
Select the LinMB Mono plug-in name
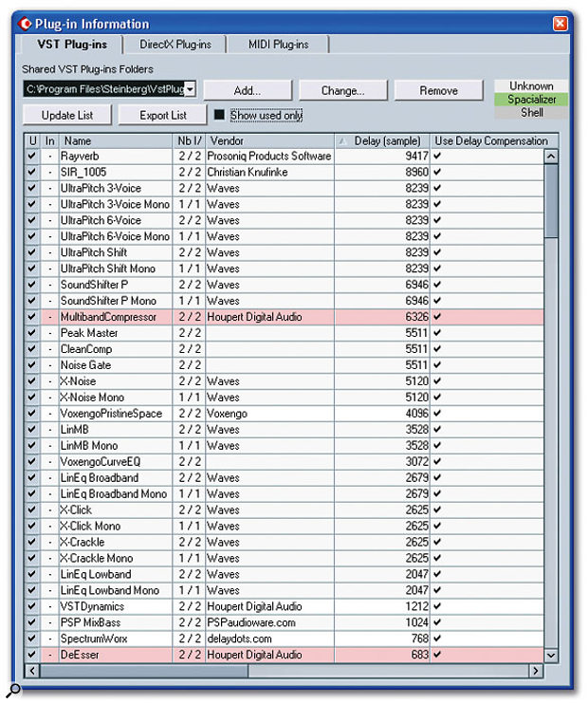pyautogui.click(x=89, y=445)
